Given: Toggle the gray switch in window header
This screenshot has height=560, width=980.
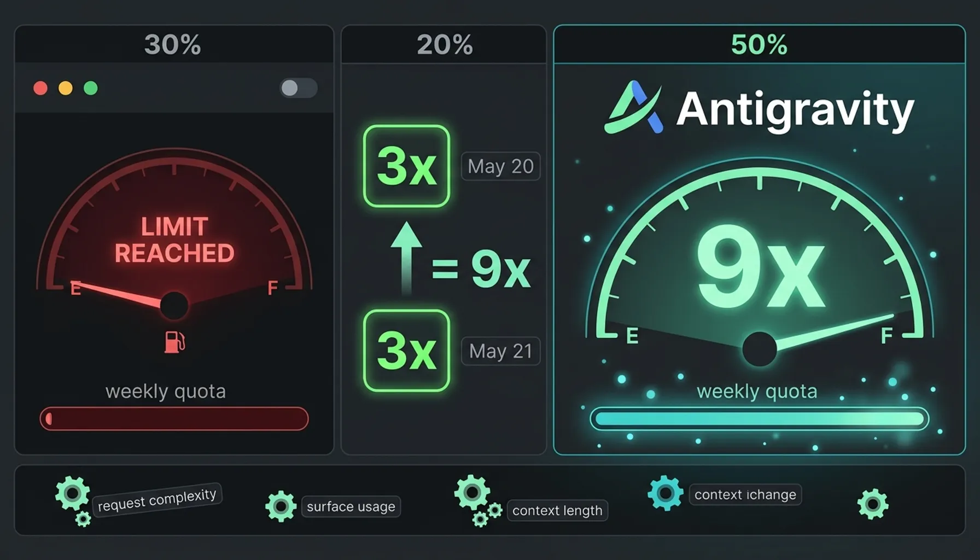Looking at the screenshot, I should click(299, 88).
